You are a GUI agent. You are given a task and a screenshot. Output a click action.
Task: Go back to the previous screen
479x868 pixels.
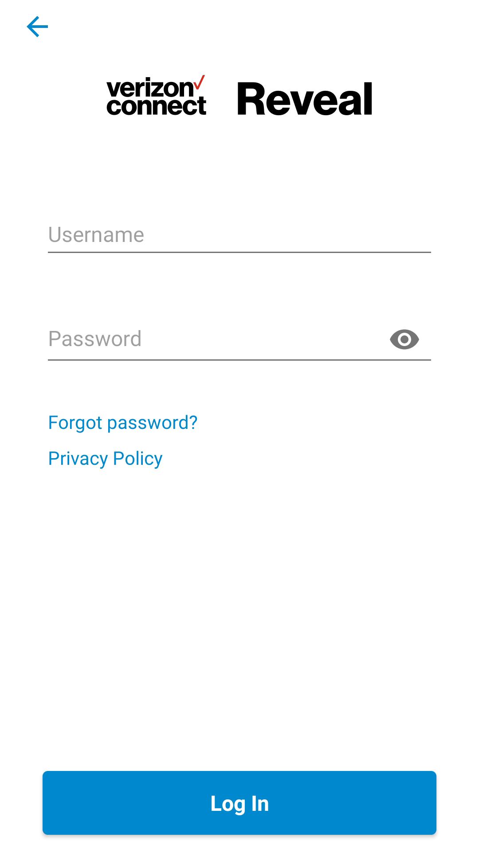[x=37, y=27]
